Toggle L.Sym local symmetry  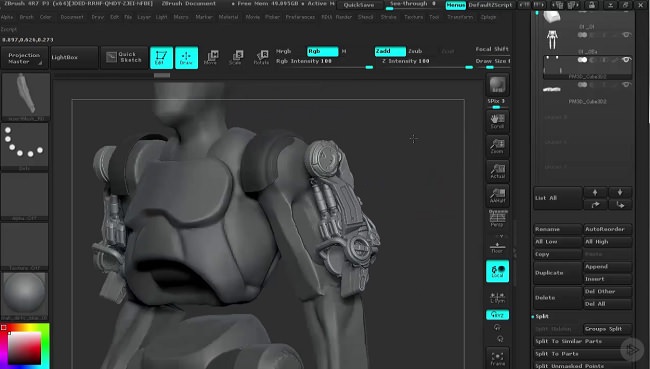[x=497, y=298]
